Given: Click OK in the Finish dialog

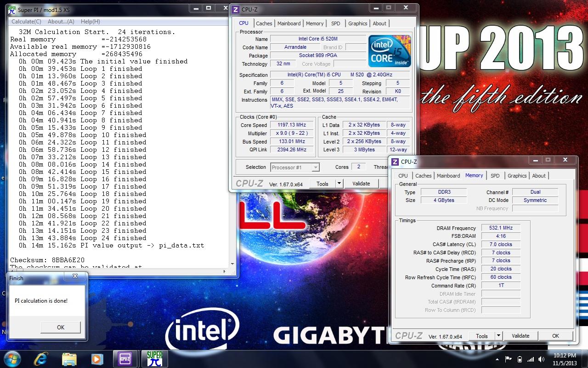Looking at the screenshot, I should pos(61,327).
